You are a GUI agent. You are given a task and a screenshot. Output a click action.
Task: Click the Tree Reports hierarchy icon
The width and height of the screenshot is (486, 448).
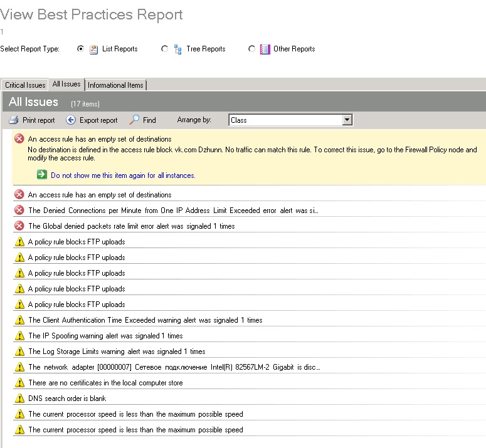pos(177,49)
